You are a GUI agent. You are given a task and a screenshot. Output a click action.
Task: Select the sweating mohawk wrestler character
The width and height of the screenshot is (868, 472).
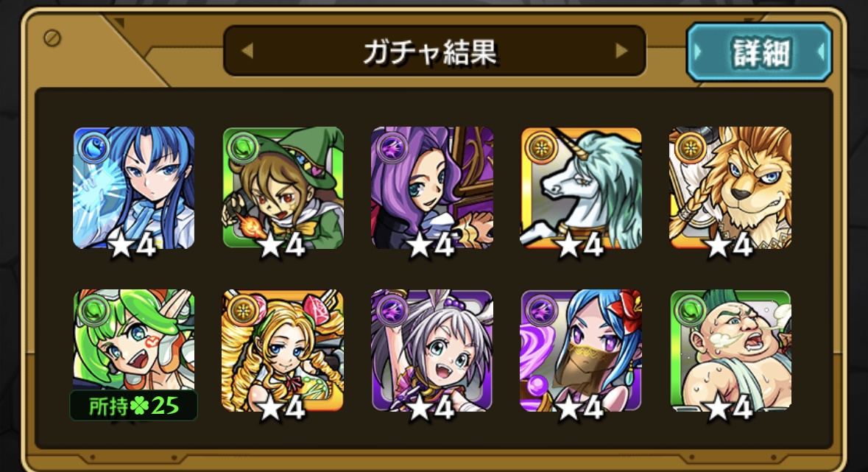730,350
